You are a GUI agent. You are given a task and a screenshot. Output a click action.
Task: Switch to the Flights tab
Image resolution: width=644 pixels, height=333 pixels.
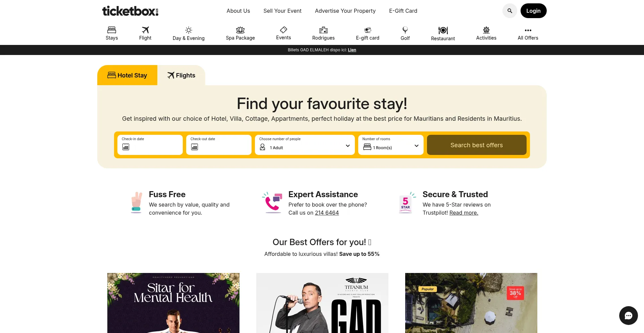pos(181,75)
